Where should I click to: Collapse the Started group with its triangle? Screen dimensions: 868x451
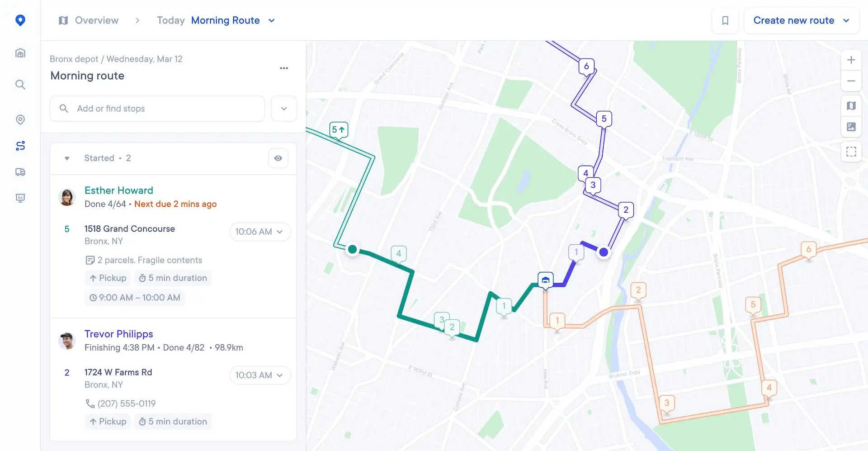pyautogui.click(x=66, y=158)
